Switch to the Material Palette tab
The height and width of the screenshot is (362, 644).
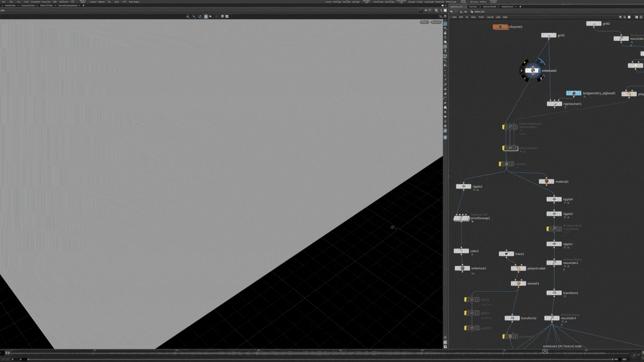[489, 7]
